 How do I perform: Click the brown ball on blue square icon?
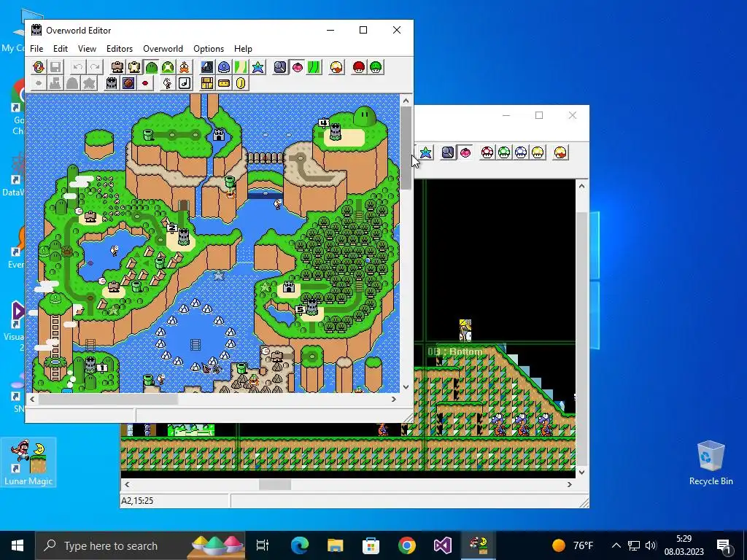click(128, 83)
